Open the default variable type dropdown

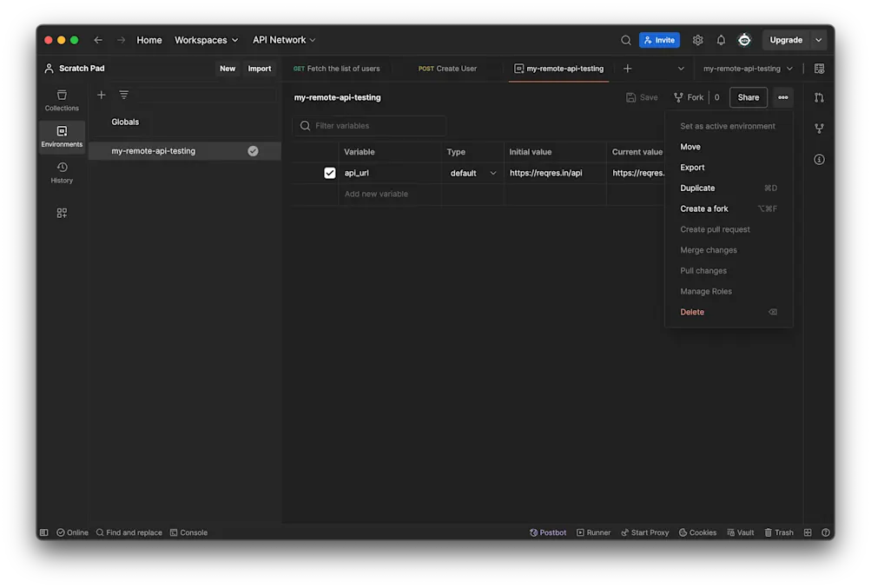coord(472,173)
